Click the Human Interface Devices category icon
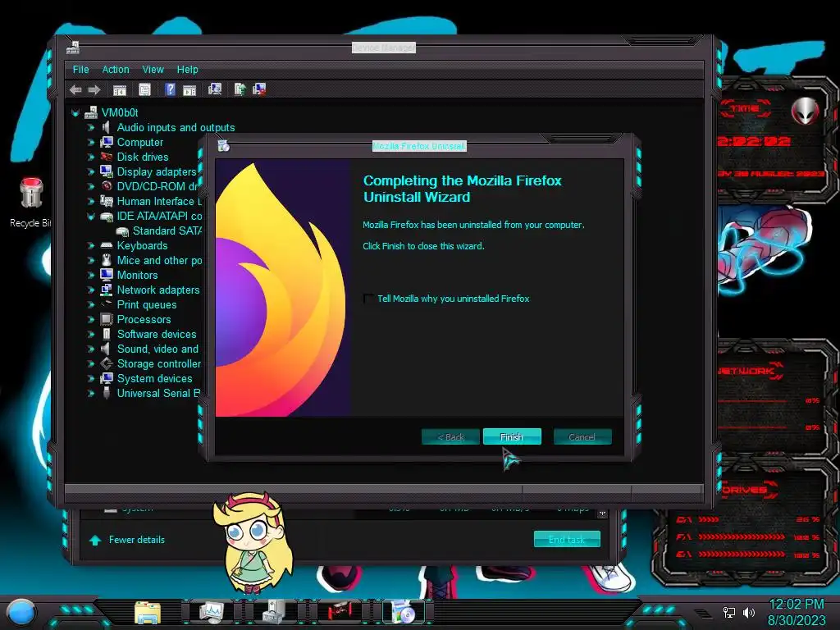The height and width of the screenshot is (630, 840). (x=107, y=202)
